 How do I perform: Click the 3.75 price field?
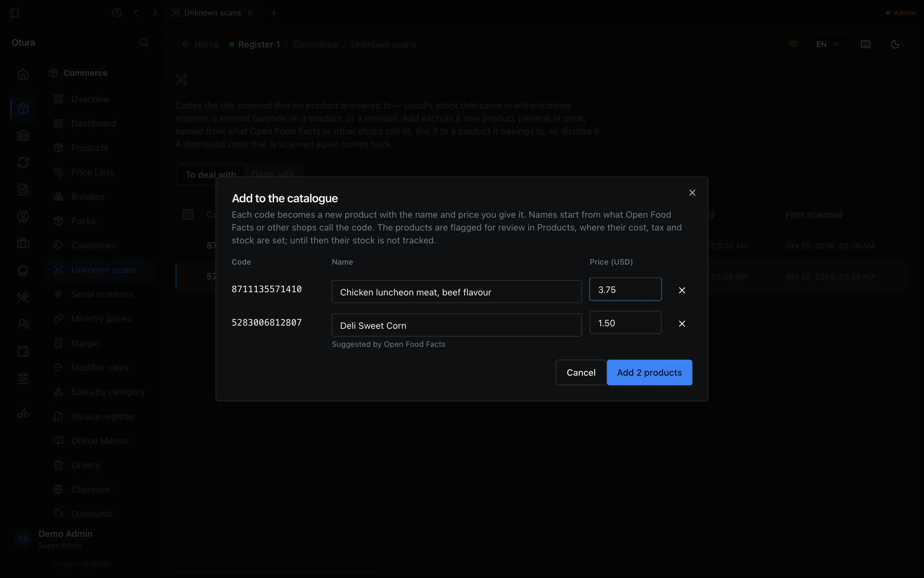[625, 289]
